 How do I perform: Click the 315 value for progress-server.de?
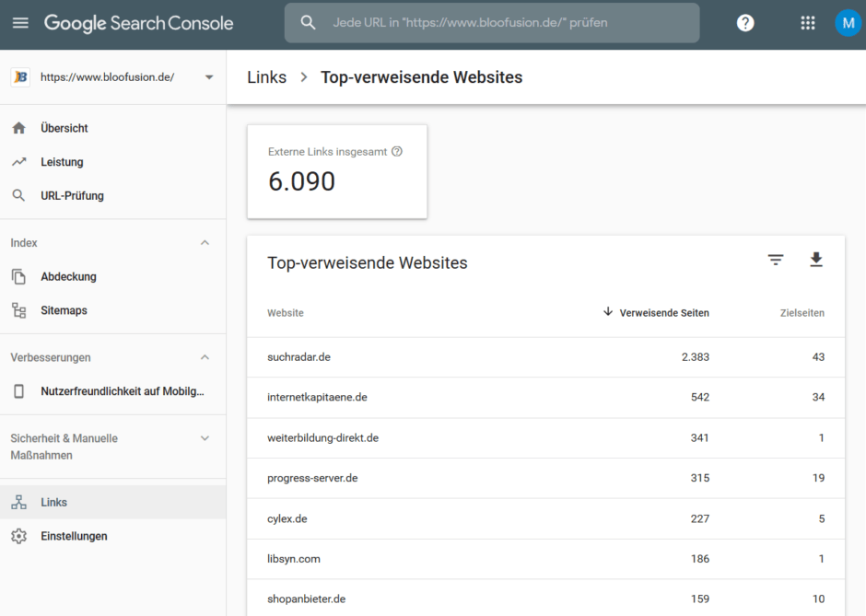(700, 478)
